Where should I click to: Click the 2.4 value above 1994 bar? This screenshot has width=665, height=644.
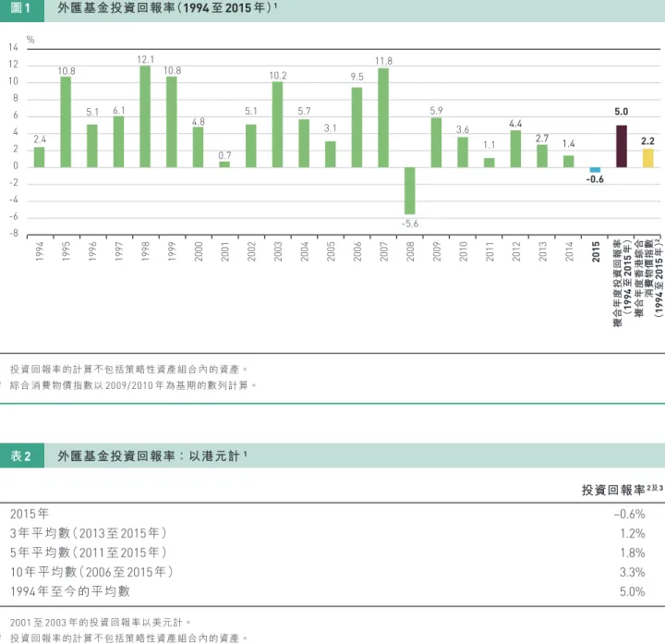click(x=40, y=140)
